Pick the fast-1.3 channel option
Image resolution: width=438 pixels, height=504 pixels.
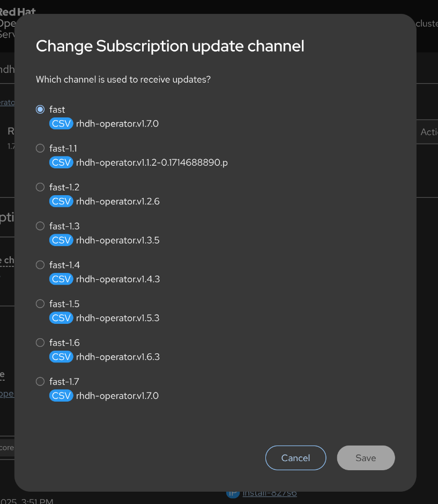(40, 226)
